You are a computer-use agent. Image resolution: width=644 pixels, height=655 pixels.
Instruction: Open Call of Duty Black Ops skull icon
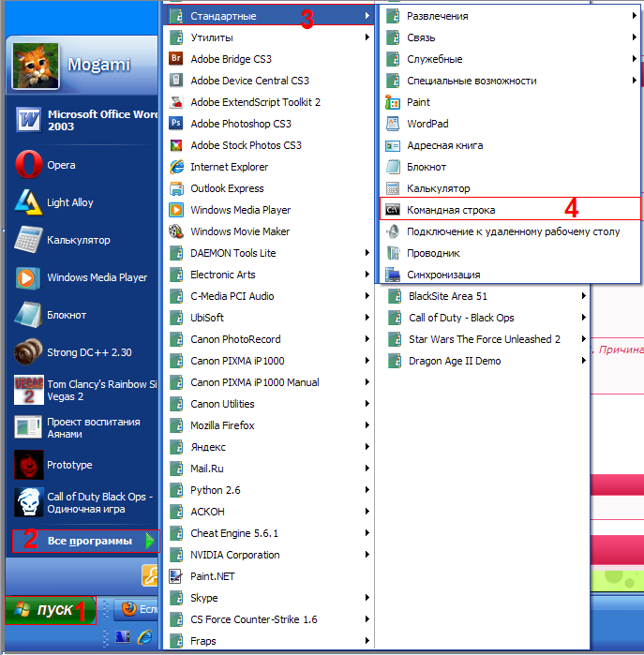(29, 502)
